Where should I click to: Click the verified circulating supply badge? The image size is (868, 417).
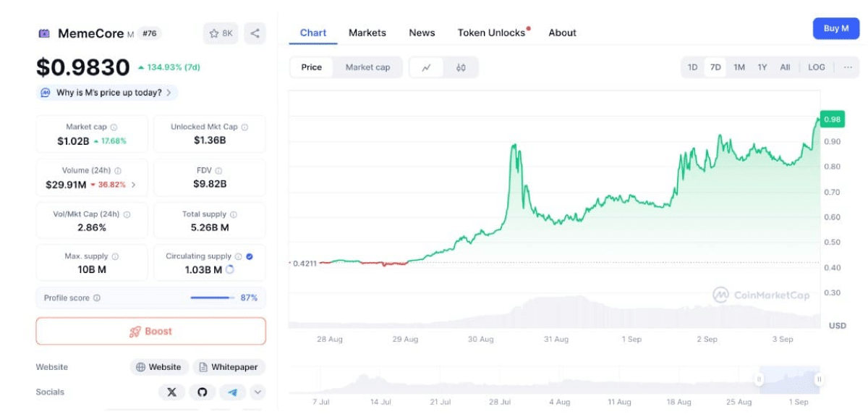[x=250, y=256]
